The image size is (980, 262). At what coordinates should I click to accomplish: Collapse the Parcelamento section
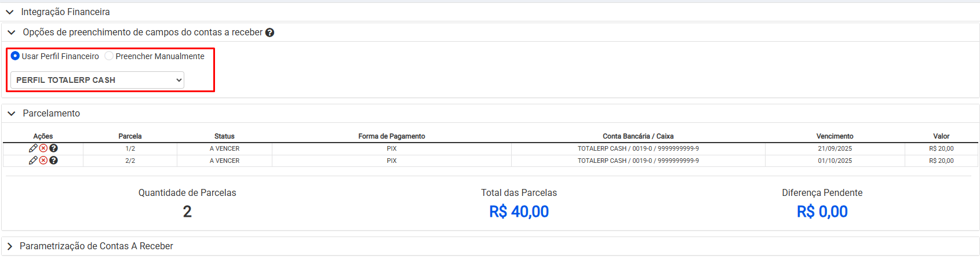pyautogui.click(x=12, y=114)
